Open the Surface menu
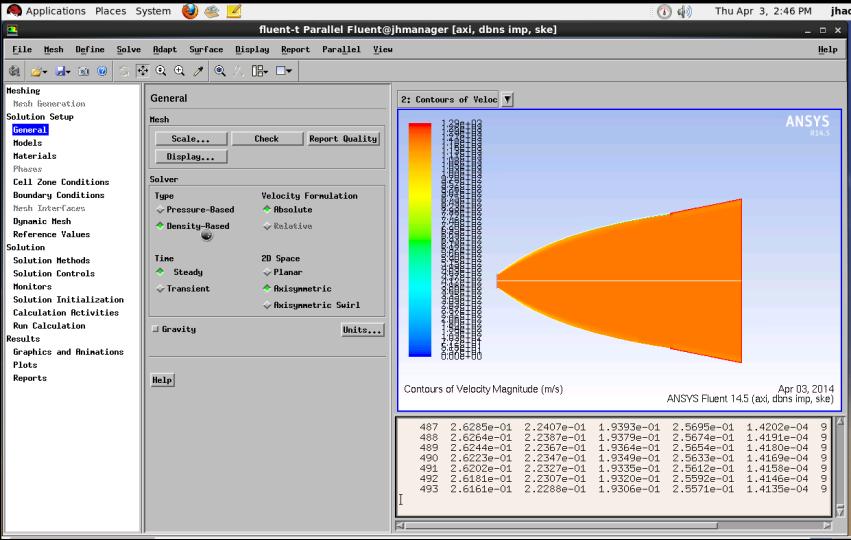Screen dimensions: 851x540 (206, 49)
